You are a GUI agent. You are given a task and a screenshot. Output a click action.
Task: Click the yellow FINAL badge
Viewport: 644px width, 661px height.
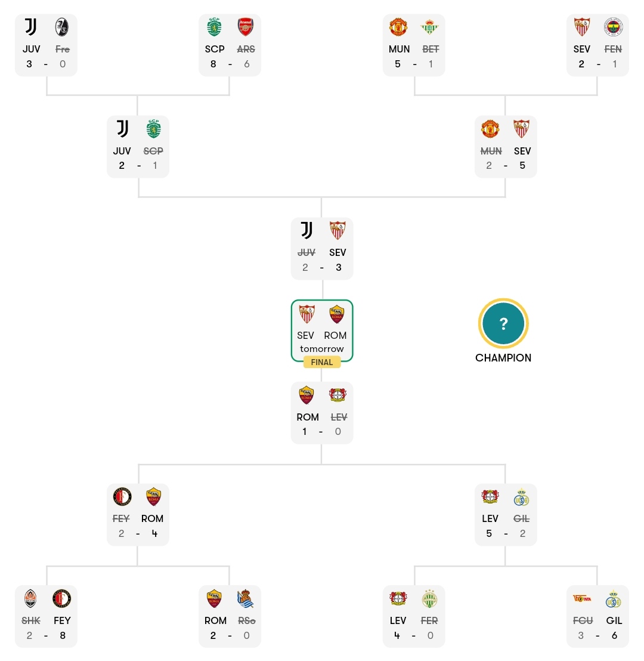[x=322, y=362]
